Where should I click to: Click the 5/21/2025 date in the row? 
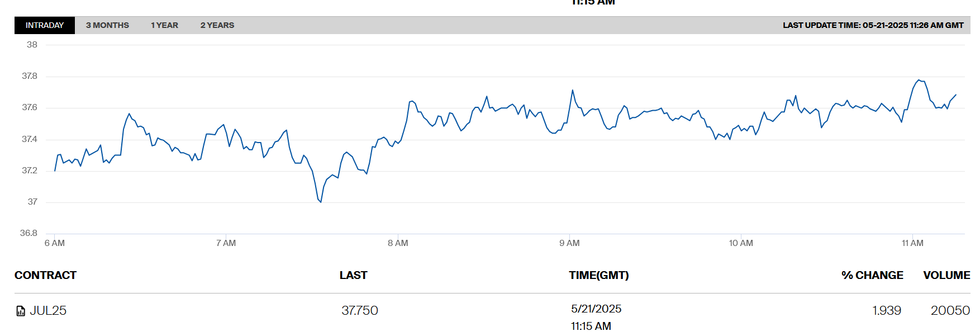coord(596,309)
